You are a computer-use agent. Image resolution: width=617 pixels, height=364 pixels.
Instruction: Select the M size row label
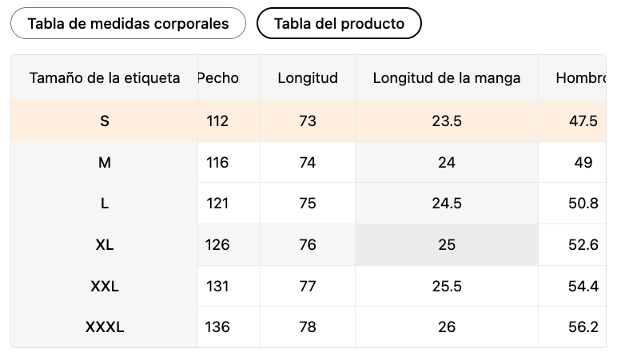(105, 163)
